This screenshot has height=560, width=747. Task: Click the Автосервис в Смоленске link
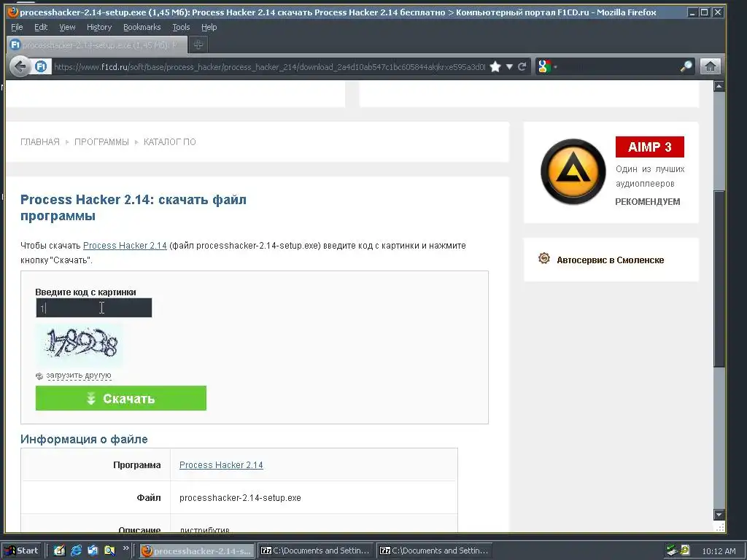(611, 260)
